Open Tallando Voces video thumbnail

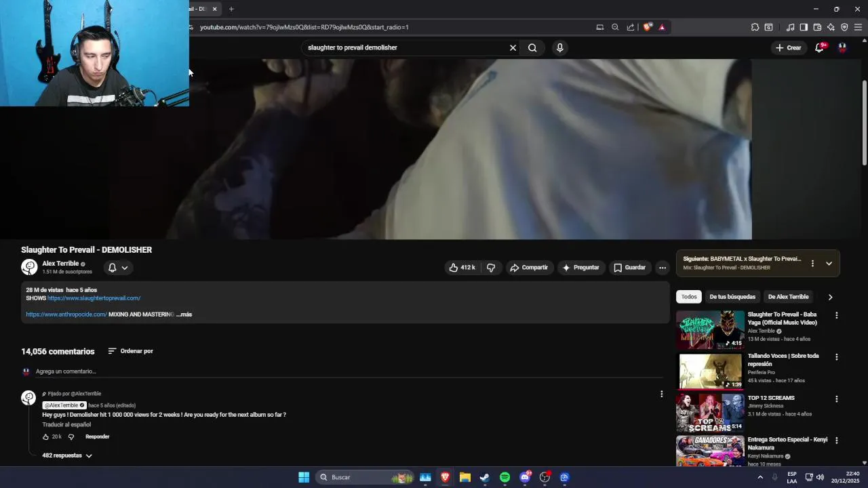(710, 371)
